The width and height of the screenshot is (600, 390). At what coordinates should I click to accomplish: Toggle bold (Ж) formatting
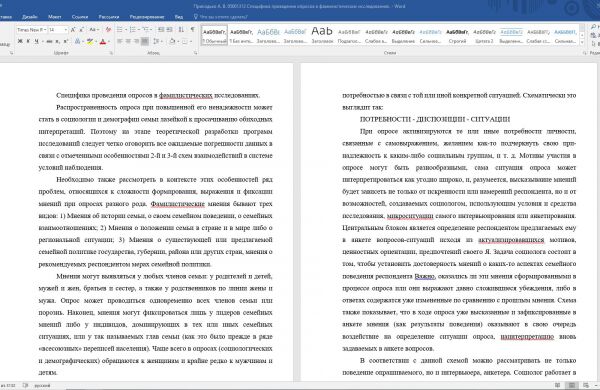pyautogui.click(x=20, y=41)
